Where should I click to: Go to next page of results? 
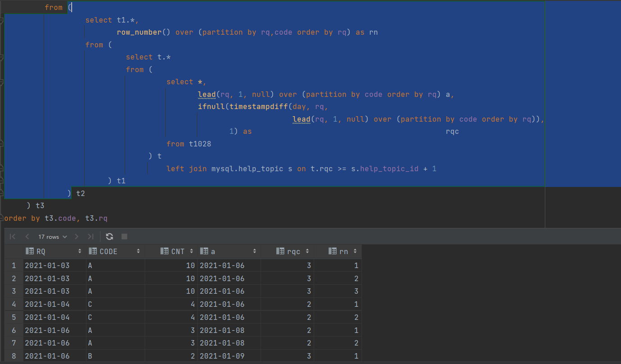(77, 237)
